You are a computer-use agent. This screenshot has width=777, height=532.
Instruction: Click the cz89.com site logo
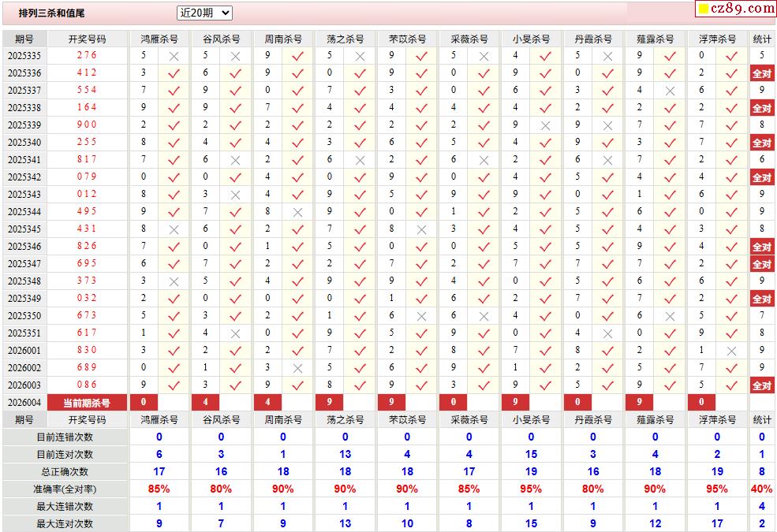coord(735,8)
